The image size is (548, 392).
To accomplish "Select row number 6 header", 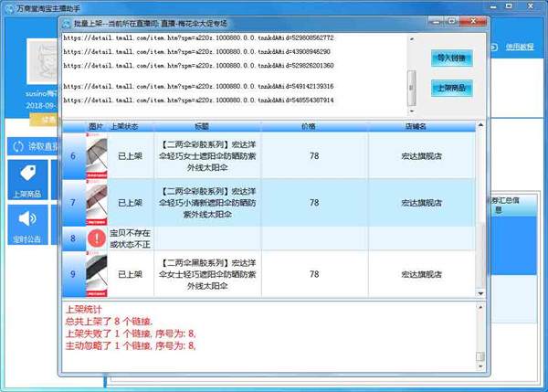I will tap(73, 156).
